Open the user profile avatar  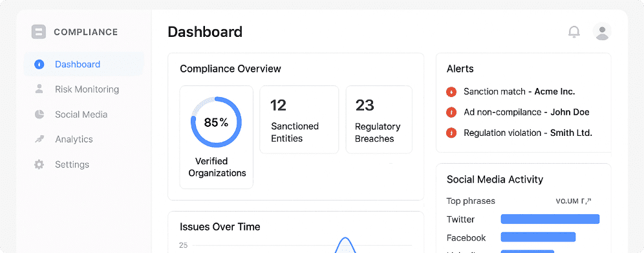tap(602, 32)
